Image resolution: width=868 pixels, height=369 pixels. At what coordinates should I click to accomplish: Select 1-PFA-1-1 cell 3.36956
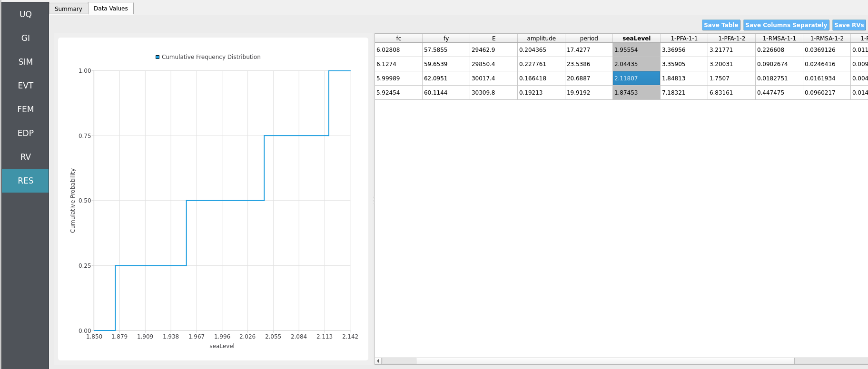(684, 50)
